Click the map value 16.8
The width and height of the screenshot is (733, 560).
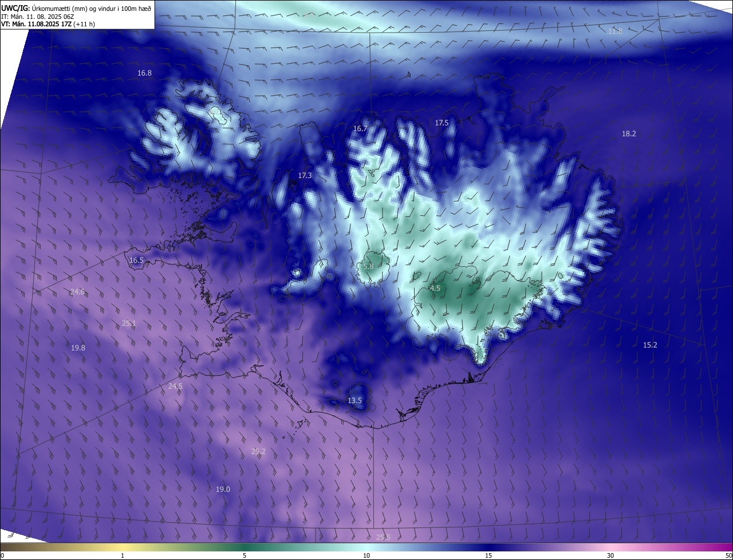coord(144,73)
